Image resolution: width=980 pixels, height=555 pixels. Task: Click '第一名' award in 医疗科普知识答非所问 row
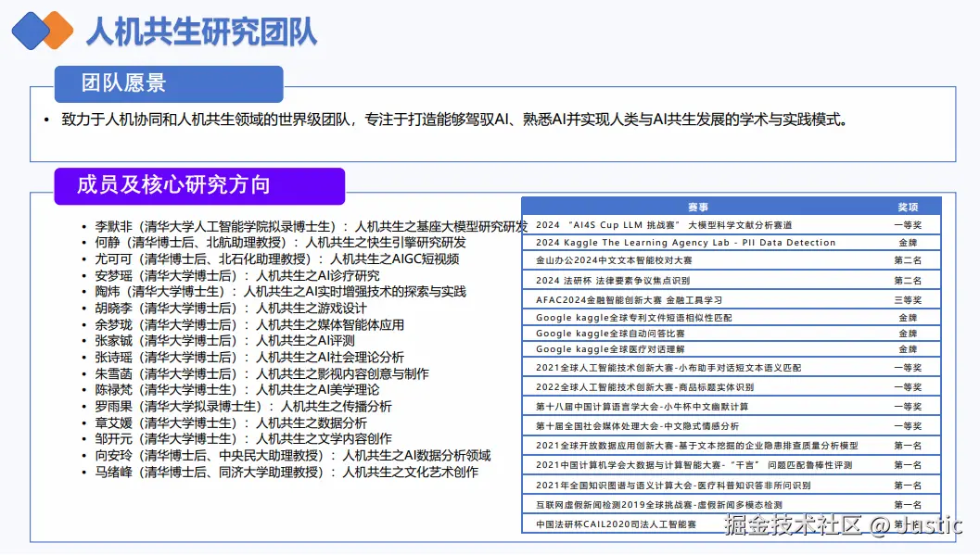[908, 486]
